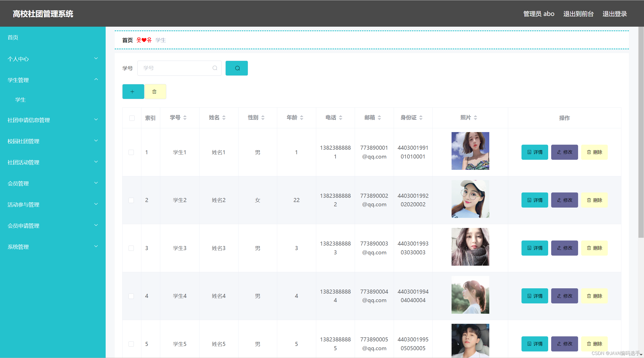Viewport: 644px width, 358px height.
Task: Select the 学生 submenu item
Action: 20,100
